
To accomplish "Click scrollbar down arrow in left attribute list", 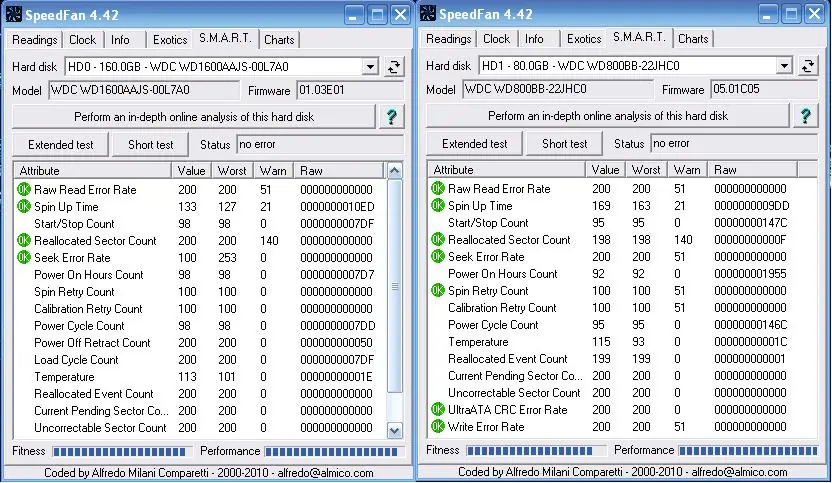I will point(394,430).
